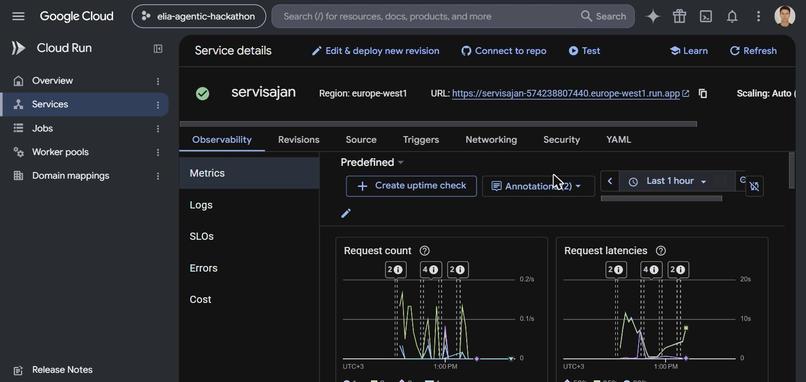Viewport: 806px width, 382px height.
Task: Open the Learn panel
Action: pos(689,51)
